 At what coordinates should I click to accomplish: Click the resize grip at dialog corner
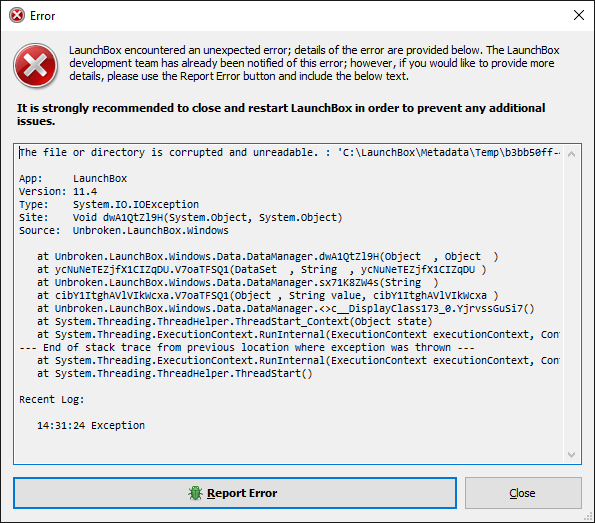click(x=589, y=517)
